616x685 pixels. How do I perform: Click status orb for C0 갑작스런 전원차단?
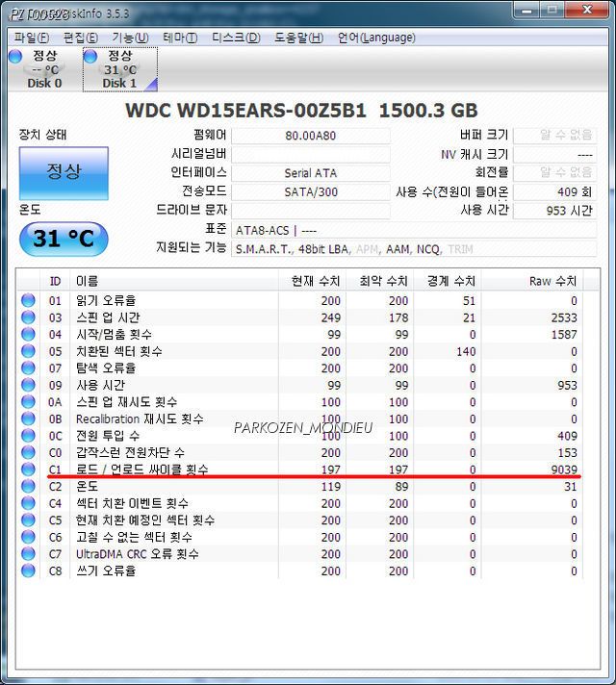point(28,452)
